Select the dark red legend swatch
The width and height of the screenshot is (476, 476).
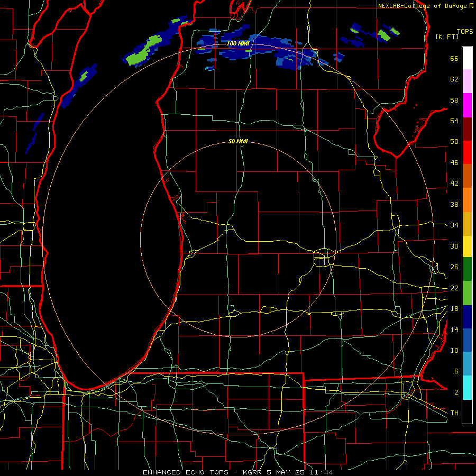point(467,129)
